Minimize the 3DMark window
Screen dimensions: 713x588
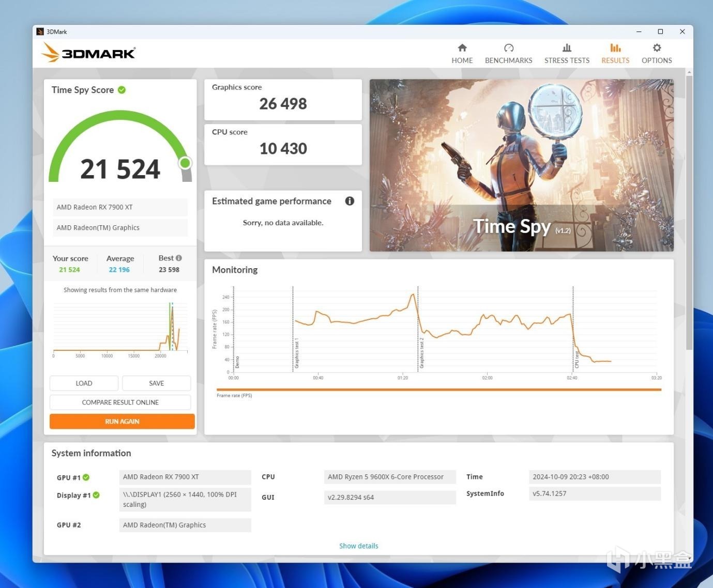(639, 32)
